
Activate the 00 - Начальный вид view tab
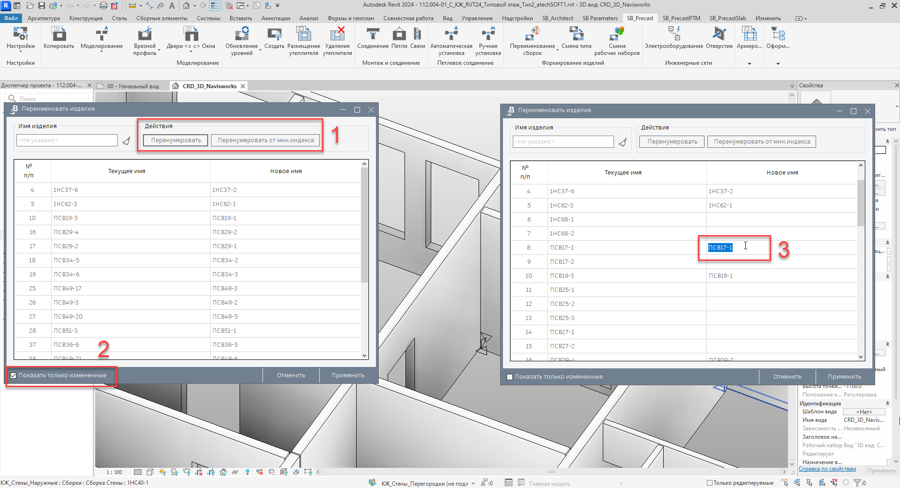click(133, 86)
